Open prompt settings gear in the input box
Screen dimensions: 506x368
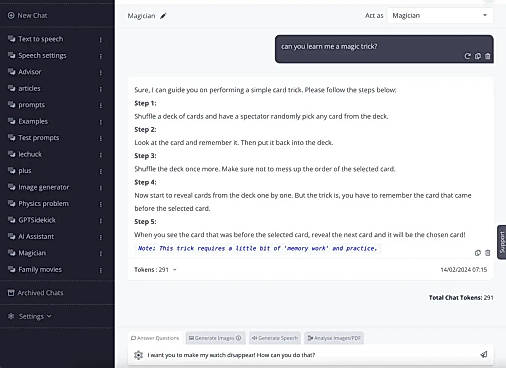pos(138,355)
